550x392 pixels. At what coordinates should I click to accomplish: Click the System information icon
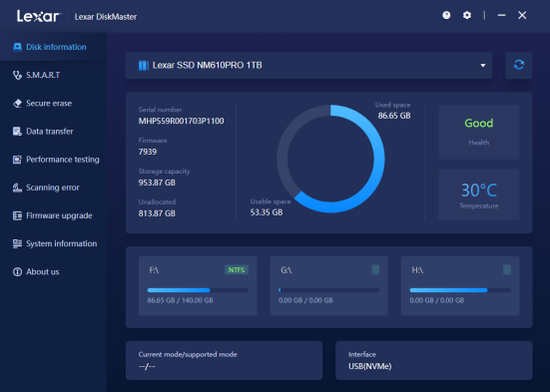pyautogui.click(x=17, y=243)
